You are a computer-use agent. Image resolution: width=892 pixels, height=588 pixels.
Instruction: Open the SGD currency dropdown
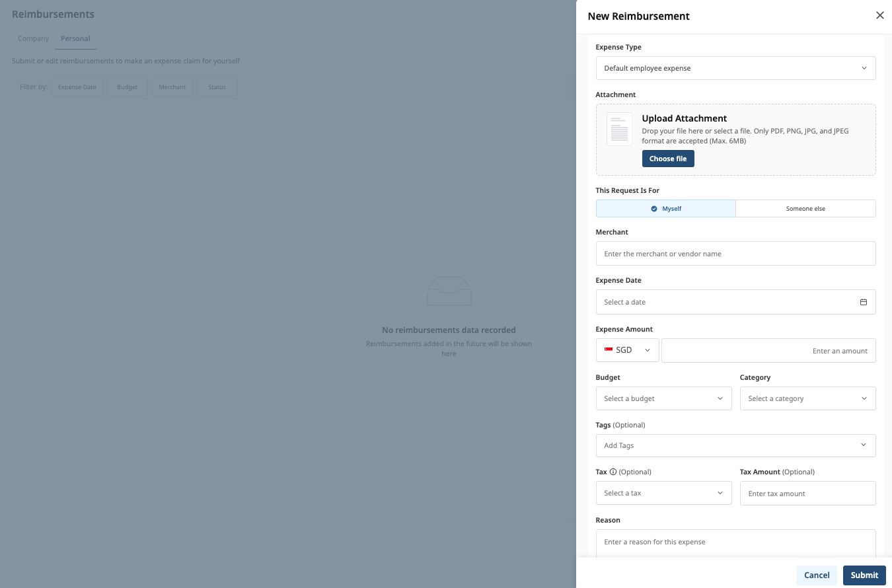(627, 350)
